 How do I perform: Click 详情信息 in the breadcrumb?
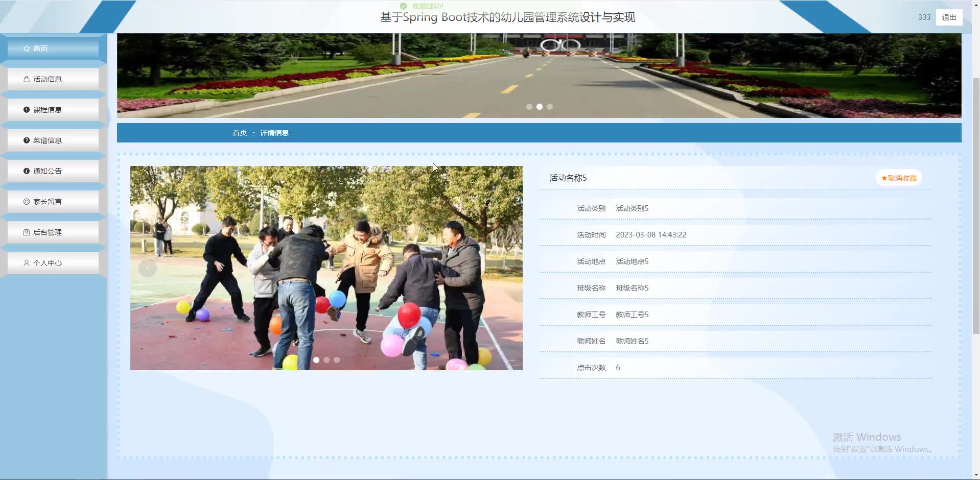[274, 133]
